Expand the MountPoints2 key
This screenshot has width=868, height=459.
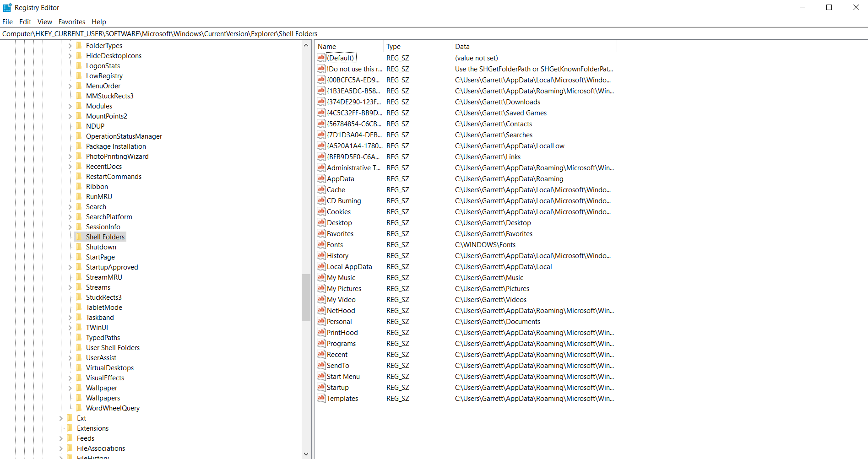click(x=70, y=116)
